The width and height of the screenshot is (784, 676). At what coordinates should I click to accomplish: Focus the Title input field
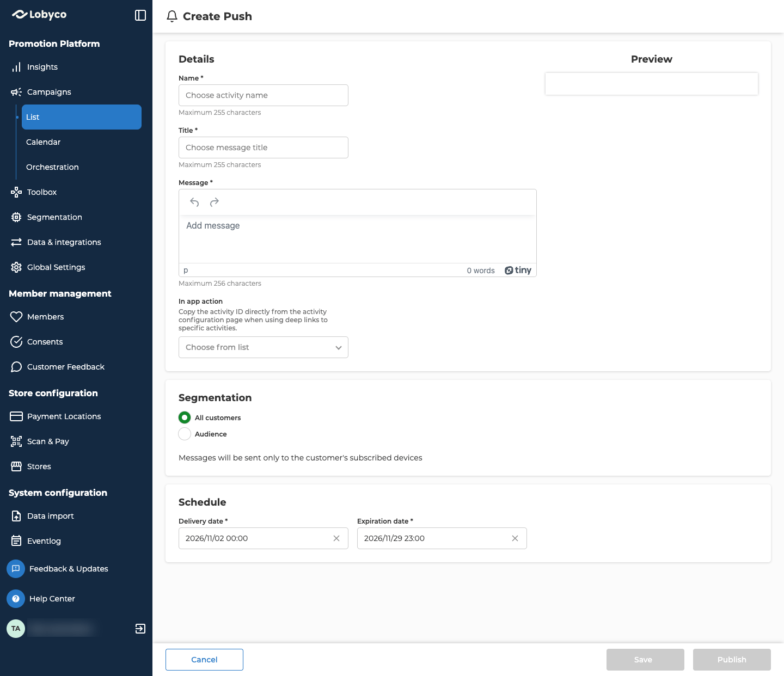pyautogui.click(x=264, y=148)
